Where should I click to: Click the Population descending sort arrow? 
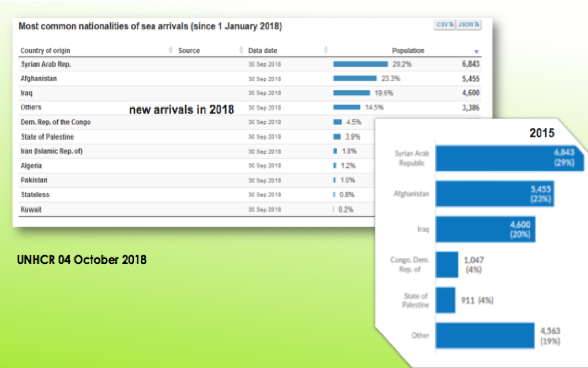pyautogui.click(x=476, y=52)
